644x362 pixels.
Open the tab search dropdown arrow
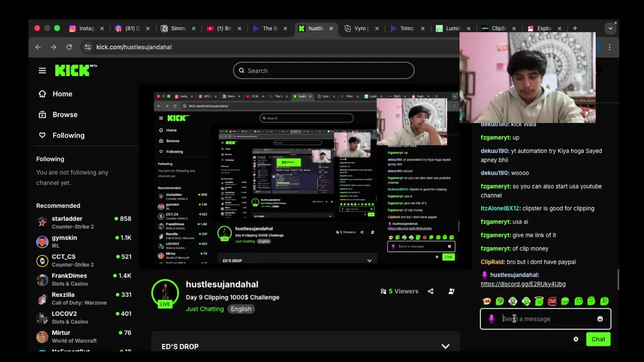[x=610, y=29]
